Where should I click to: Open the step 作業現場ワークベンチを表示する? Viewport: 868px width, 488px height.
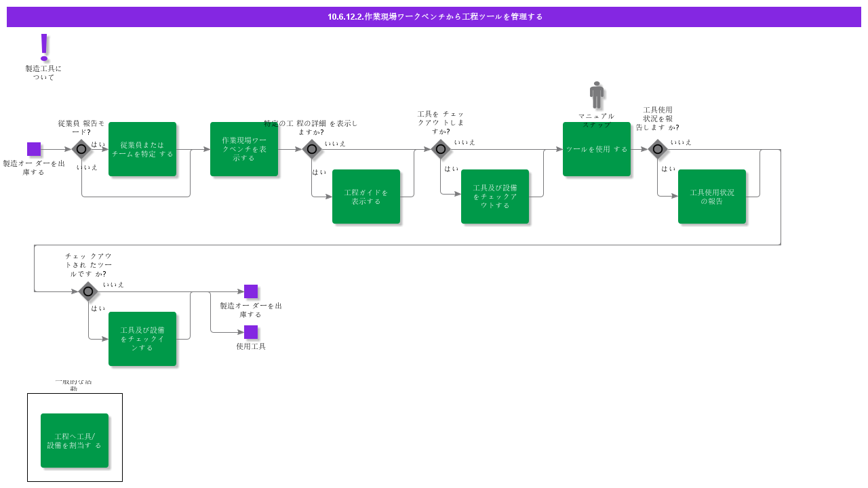coord(244,149)
